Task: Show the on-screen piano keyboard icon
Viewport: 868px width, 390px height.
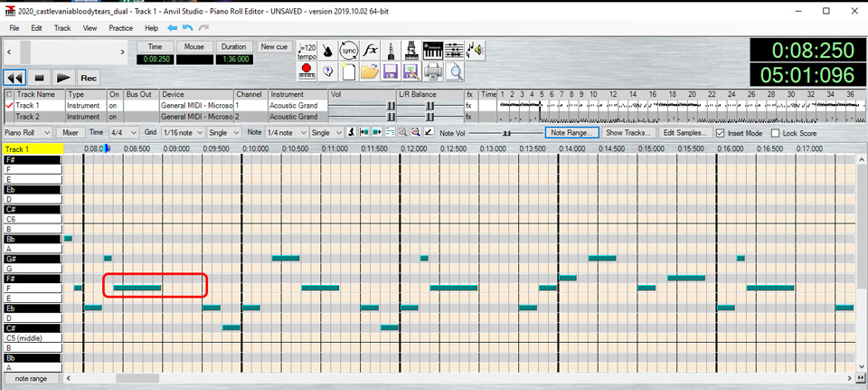Action: pos(433,51)
